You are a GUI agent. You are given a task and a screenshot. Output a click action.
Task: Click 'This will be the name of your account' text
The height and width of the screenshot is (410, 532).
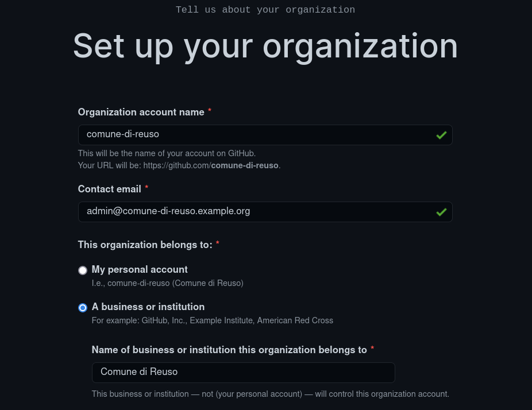pos(167,153)
